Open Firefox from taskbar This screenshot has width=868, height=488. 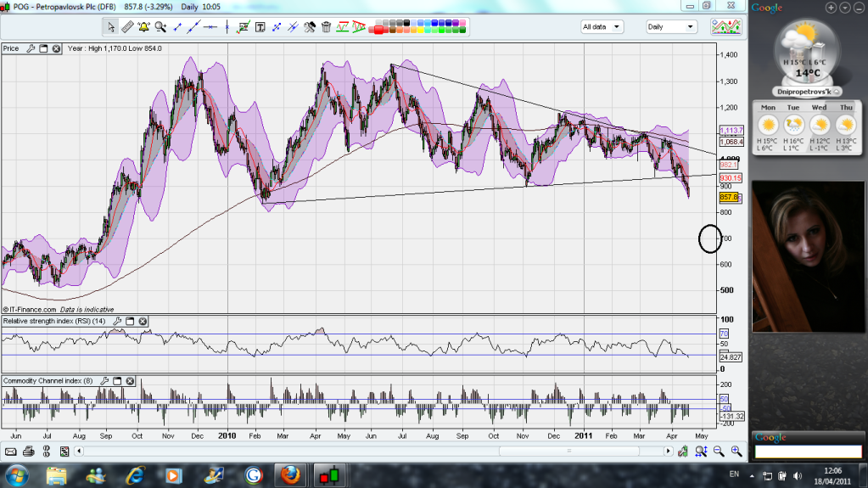click(290, 476)
